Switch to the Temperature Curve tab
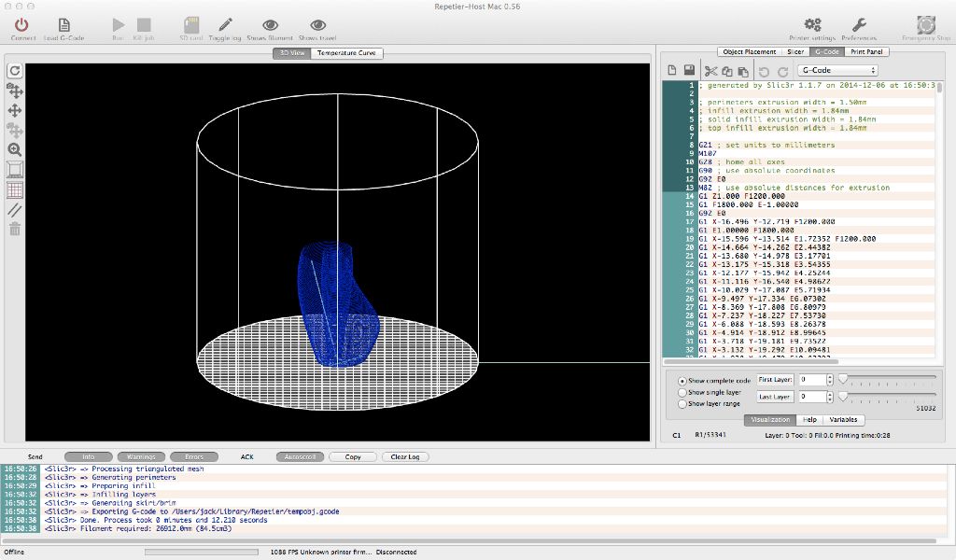956x560 pixels. click(x=346, y=53)
